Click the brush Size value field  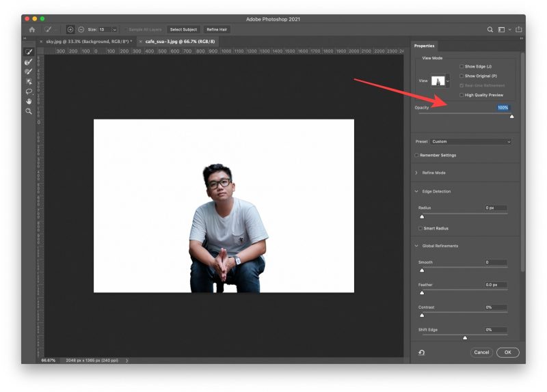click(105, 30)
